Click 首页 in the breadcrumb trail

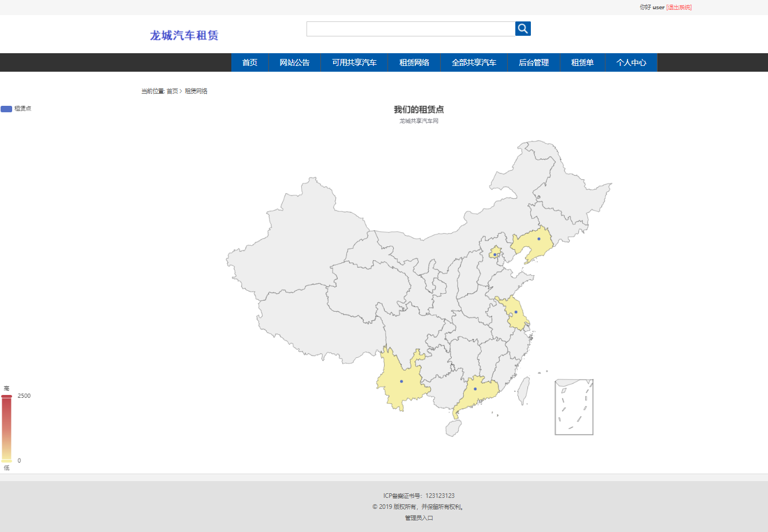click(x=172, y=91)
